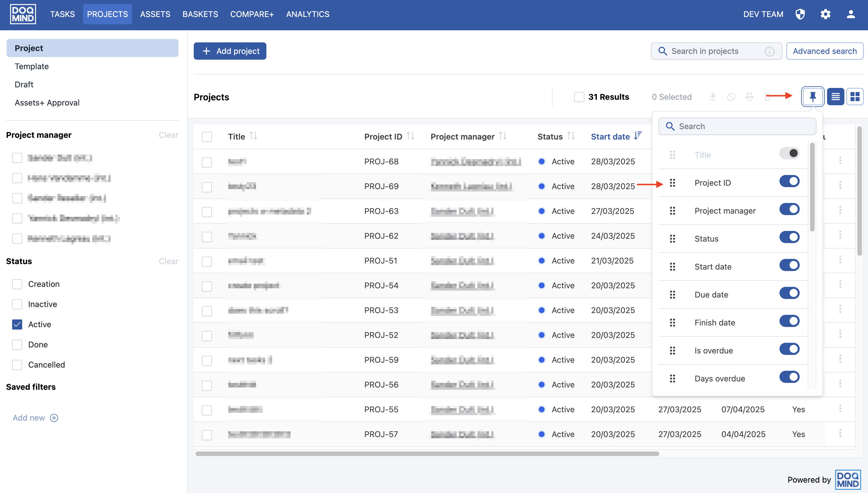The height and width of the screenshot is (493, 868).
Task: Click the pin columns icon button
Action: (x=812, y=97)
